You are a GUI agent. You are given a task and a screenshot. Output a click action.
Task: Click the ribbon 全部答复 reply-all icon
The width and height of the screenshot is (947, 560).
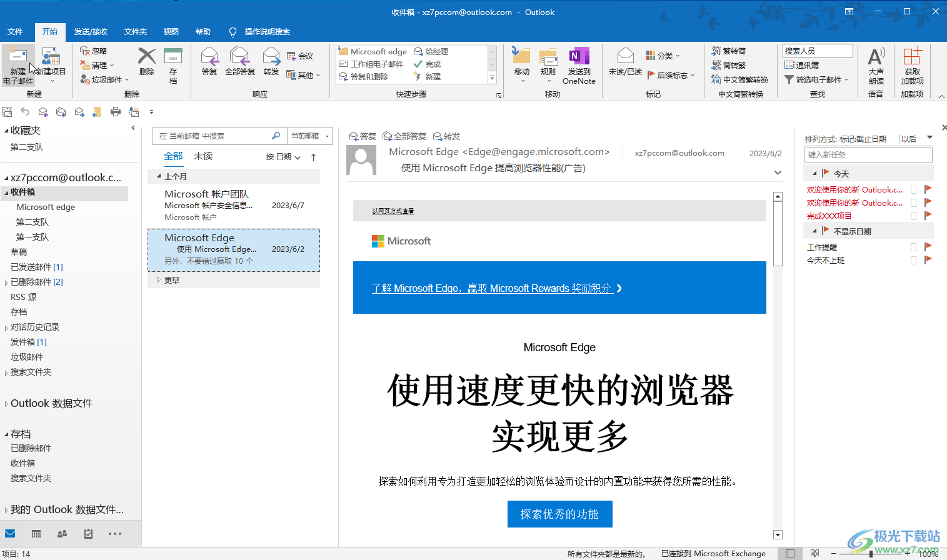pyautogui.click(x=240, y=62)
